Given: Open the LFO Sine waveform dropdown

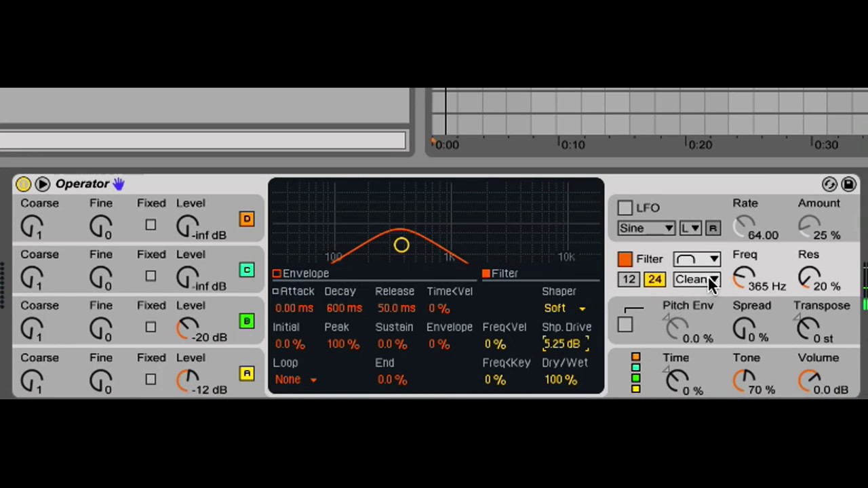Looking at the screenshot, I should click(646, 228).
